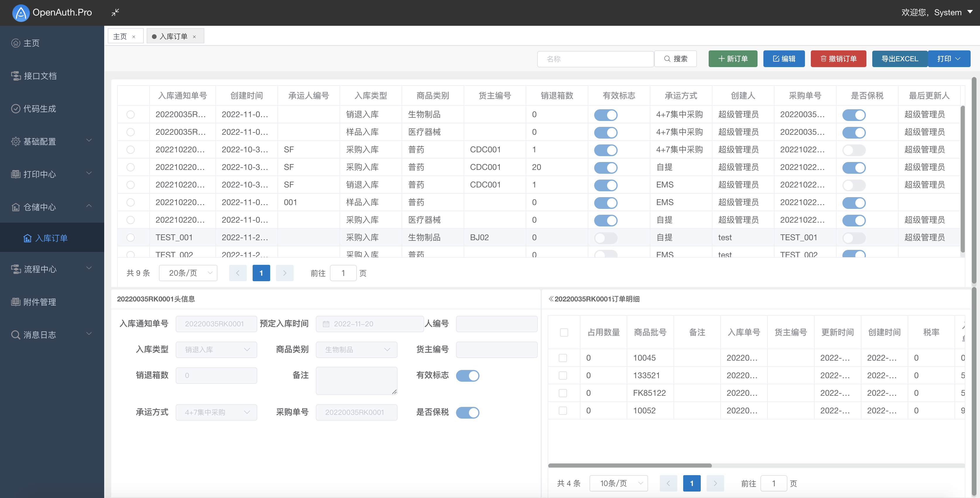Click the OpenAuth.Pro logo icon

(20, 13)
